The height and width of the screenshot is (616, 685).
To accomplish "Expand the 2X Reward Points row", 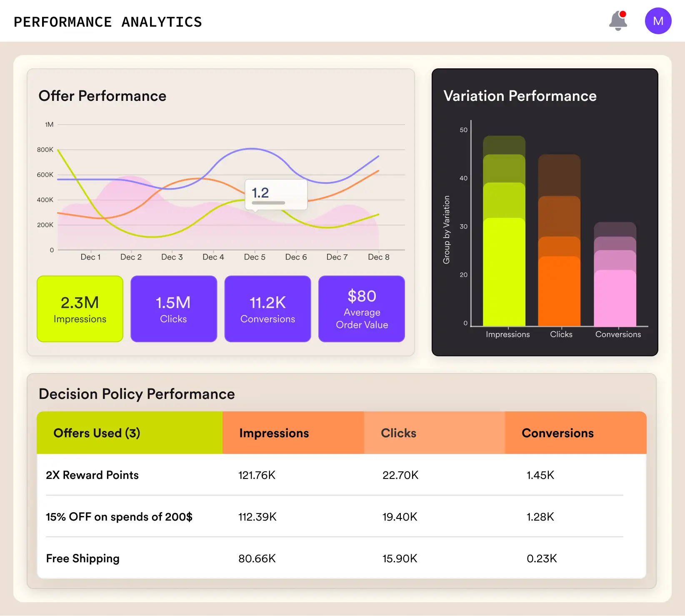I will point(92,475).
